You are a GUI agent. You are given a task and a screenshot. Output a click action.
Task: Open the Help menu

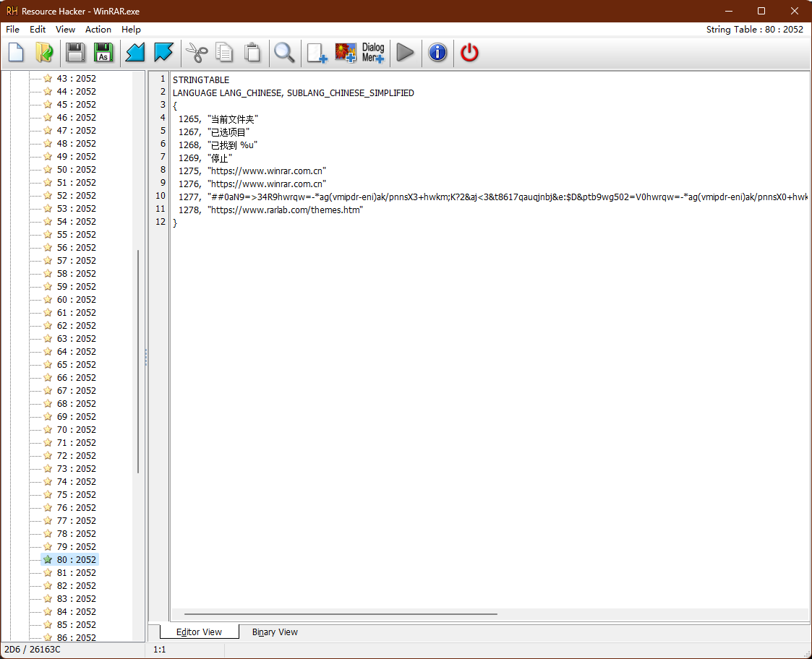click(131, 30)
